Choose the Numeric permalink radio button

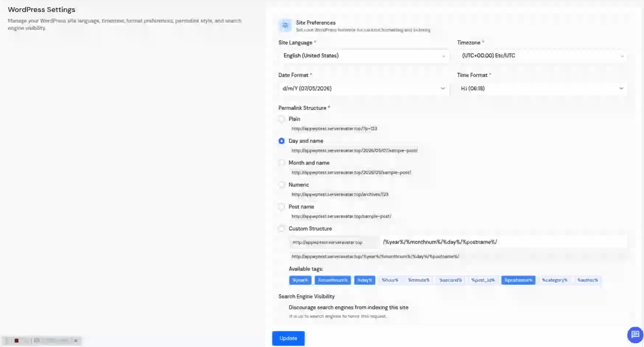[281, 185]
